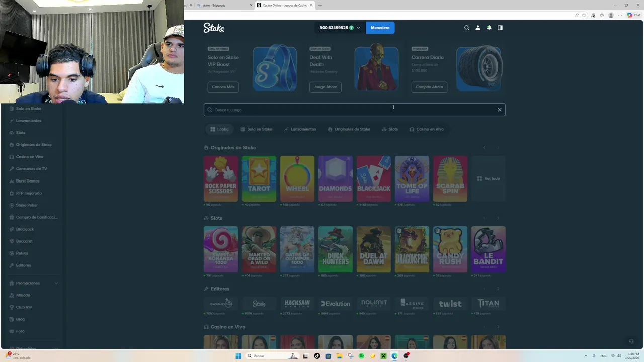Screen dimensions: 644x362
Task: Select the Lanzamientos tab
Action: (x=300, y=129)
